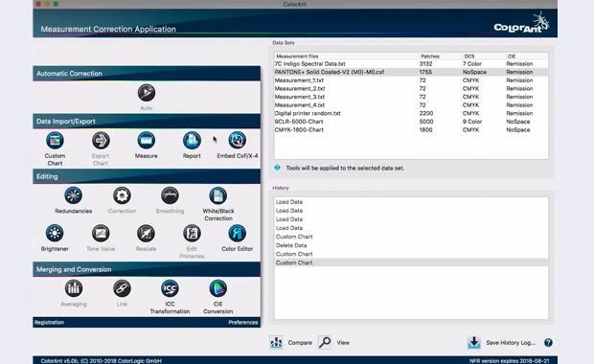Select the Embed CxF/X-4 tool
The image size is (594, 364).
coord(238,141)
